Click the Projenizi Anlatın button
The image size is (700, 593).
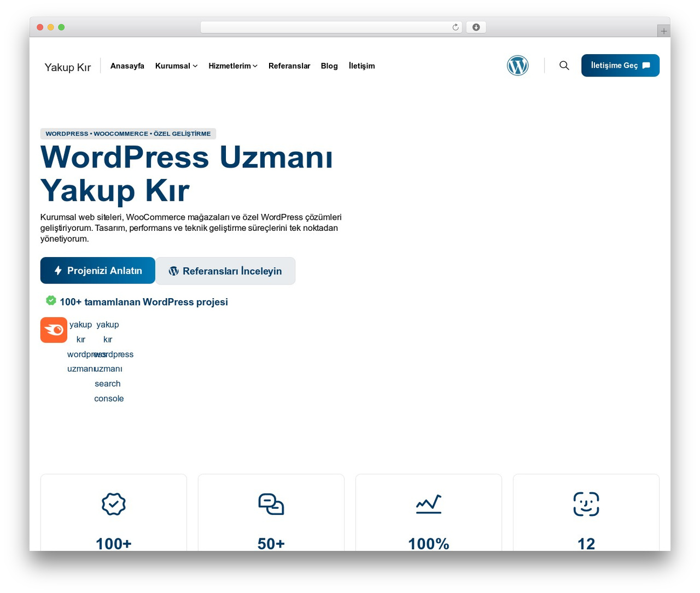pyautogui.click(x=98, y=271)
